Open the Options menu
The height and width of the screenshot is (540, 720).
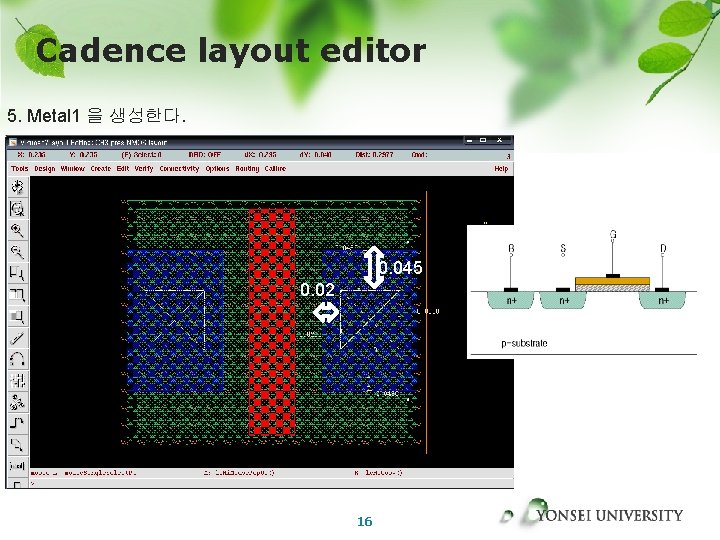coord(217,169)
